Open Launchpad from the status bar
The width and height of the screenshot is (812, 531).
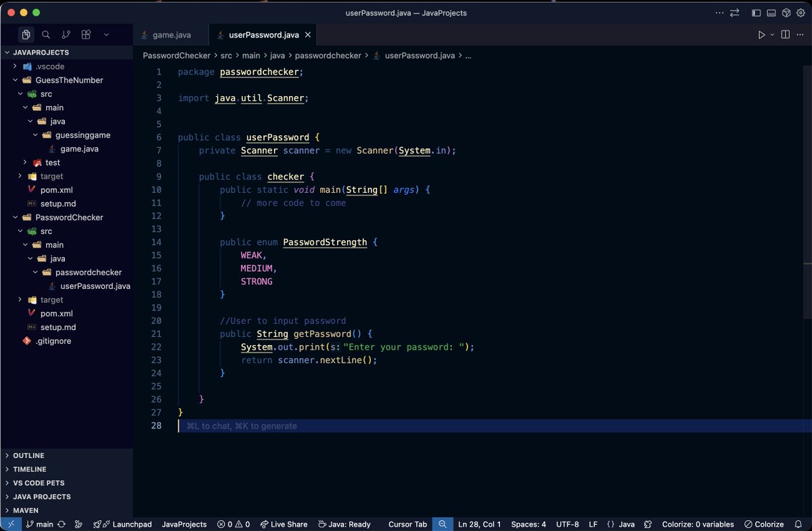(x=122, y=524)
